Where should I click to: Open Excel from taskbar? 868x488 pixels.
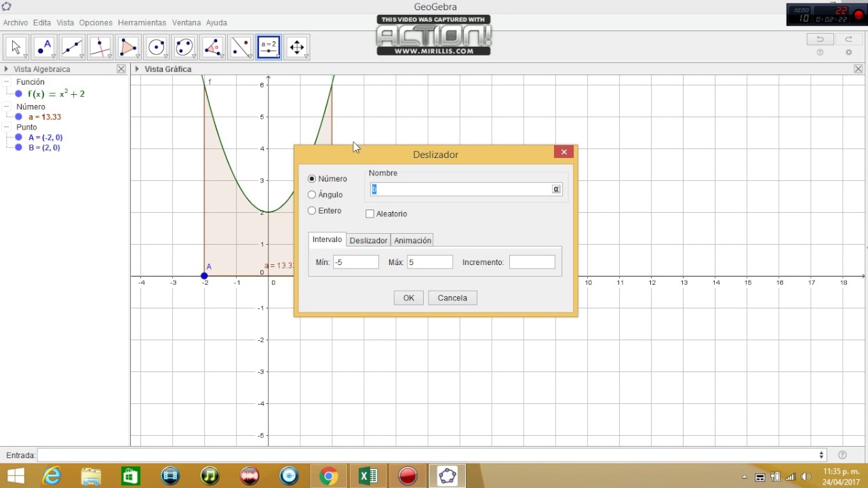368,476
